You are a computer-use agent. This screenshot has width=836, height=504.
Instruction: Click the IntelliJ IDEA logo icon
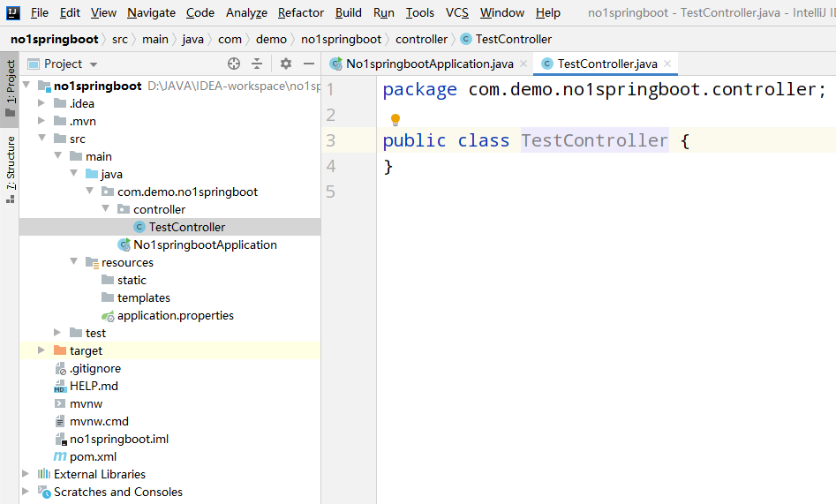(12, 13)
